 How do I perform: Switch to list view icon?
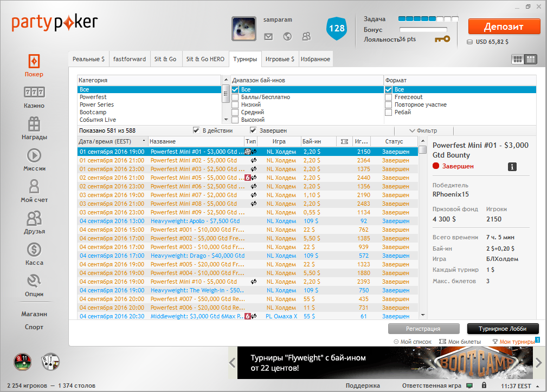pyautogui.click(x=531, y=59)
